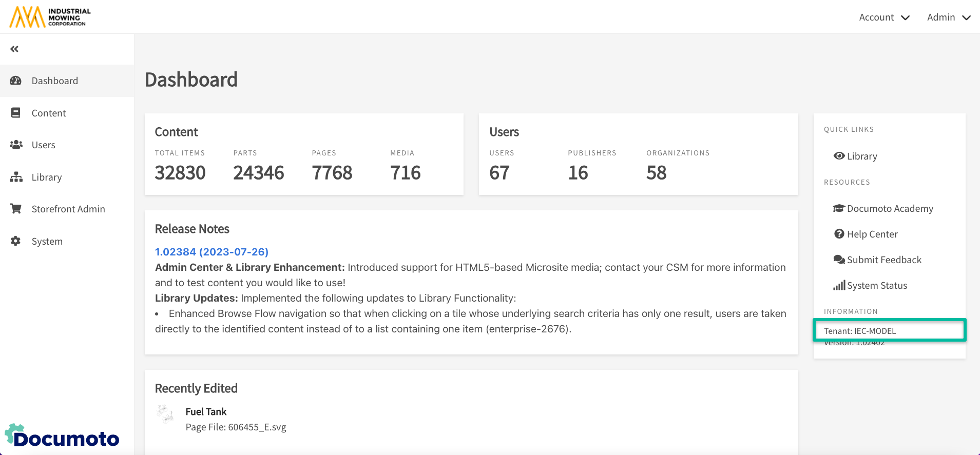Click the Library hierarchy icon in sidebar

click(16, 177)
